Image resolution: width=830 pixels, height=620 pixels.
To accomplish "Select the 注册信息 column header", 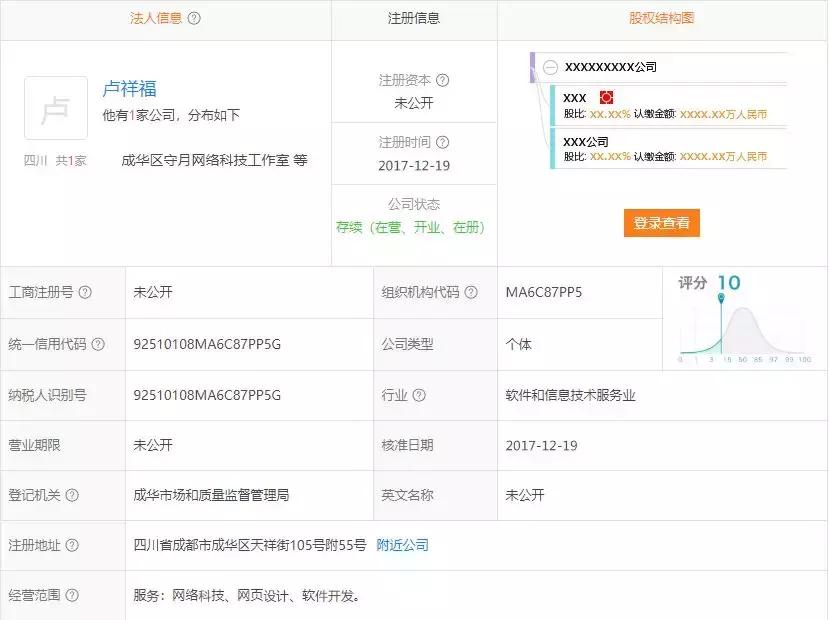I will [414, 17].
